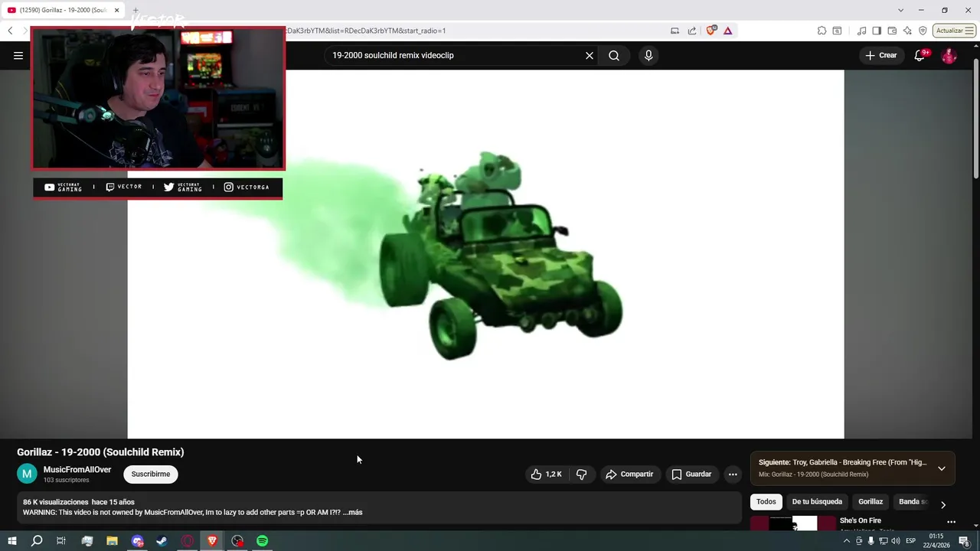Image resolution: width=980 pixels, height=551 pixels.
Task: Open more actions three-dot menu
Action: 733,474
